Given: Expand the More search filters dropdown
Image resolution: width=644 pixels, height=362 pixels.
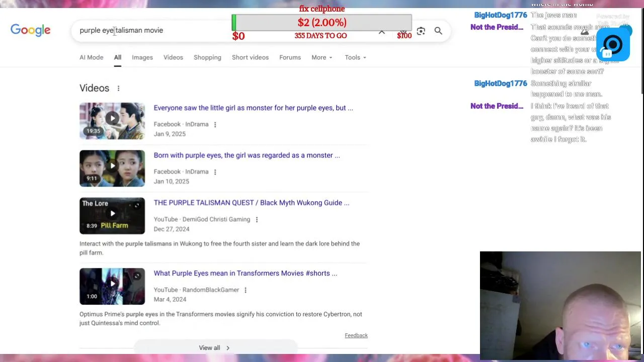Looking at the screenshot, I should point(322,57).
